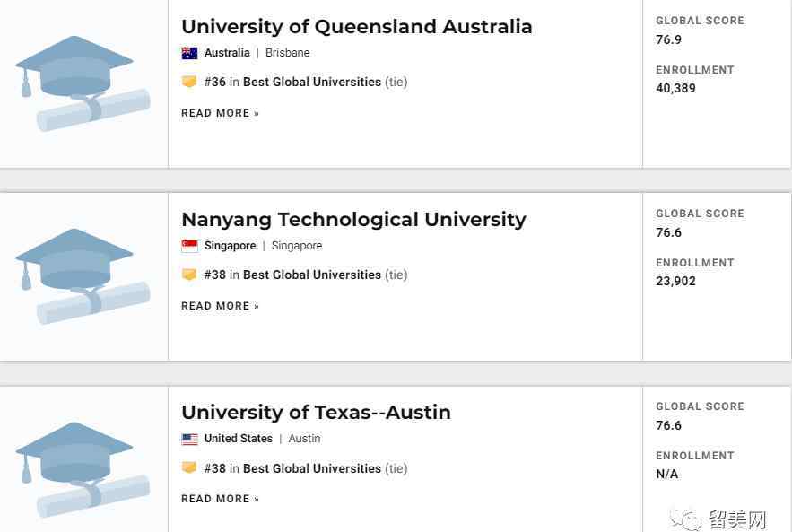
Task: Click the Nanyang Technological University graduation cap icon
Action: point(83,277)
